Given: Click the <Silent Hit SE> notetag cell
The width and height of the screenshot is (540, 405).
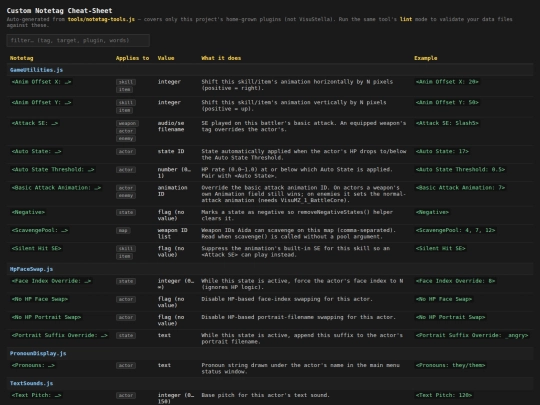Looking at the screenshot, I should 36,248.
